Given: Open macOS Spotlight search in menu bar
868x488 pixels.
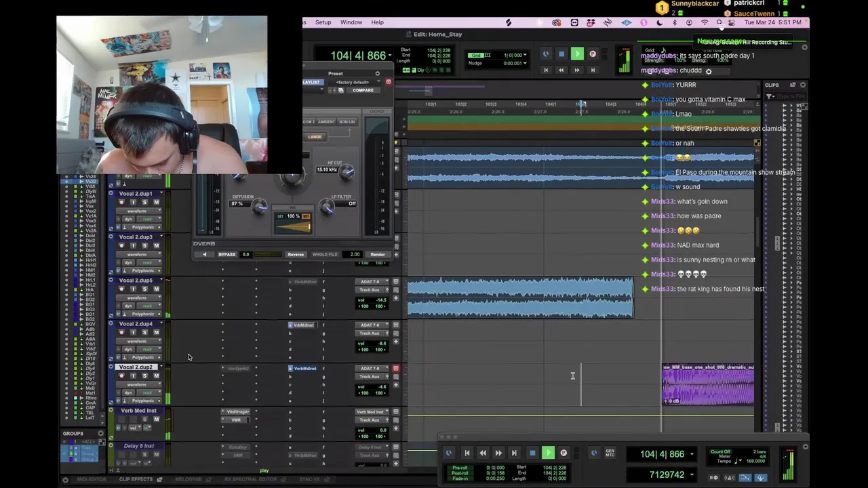Looking at the screenshot, I should tap(719, 22).
